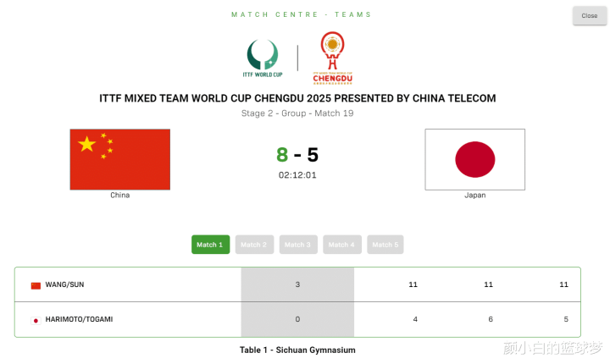Screen dimensions: 610x364
Task: Click the 8 - 5 overall score
Action: pyautogui.click(x=297, y=155)
